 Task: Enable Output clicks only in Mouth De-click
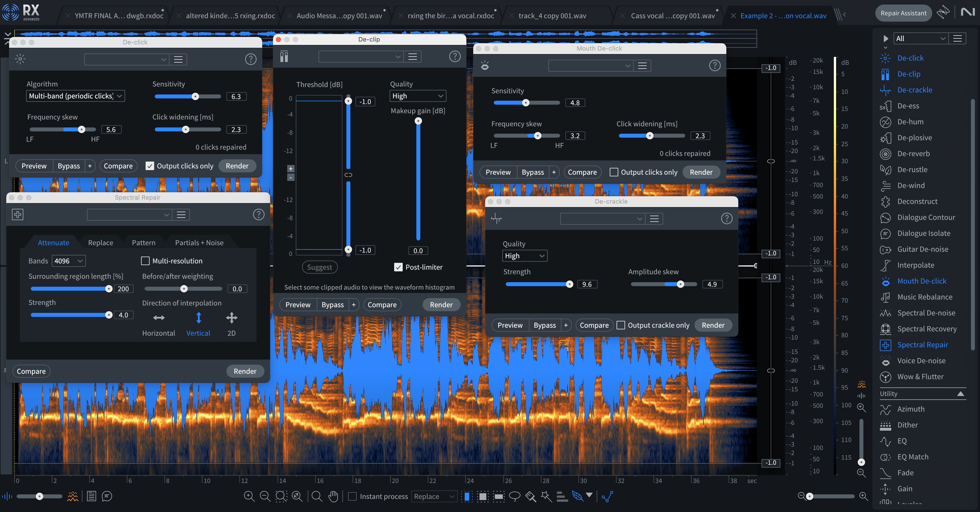coord(614,172)
